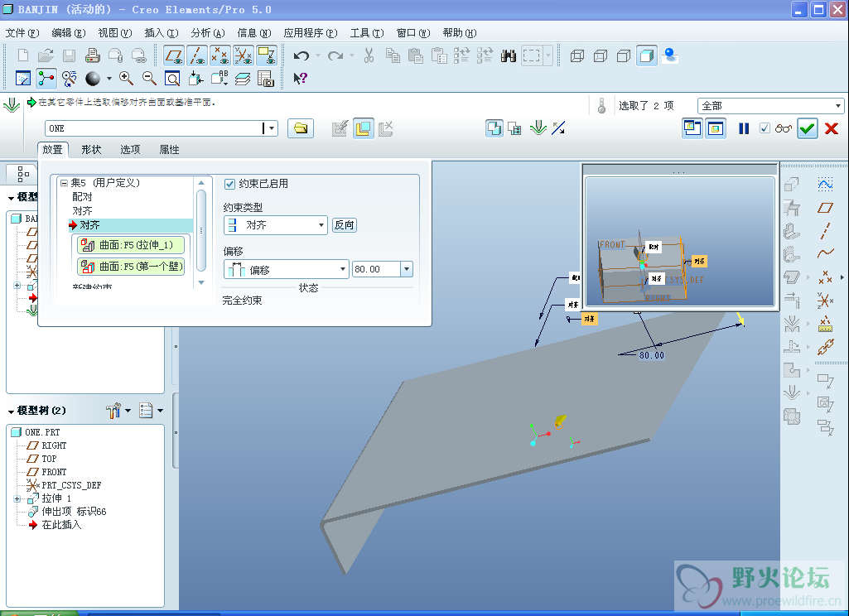This screenshot has width=849, height=616.
Task: Switch to the 形状 tab
Action: [91, 149]
